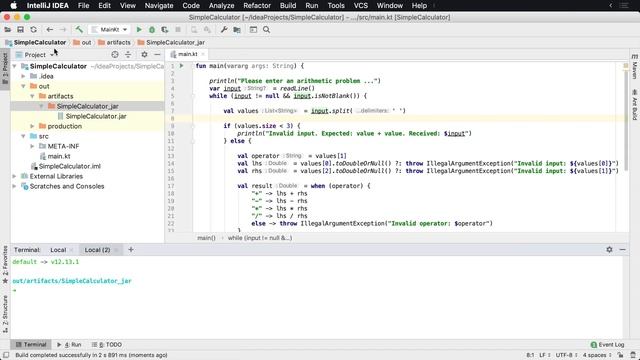
Task: Open Project panel gear options
Action: pos(144,55)
